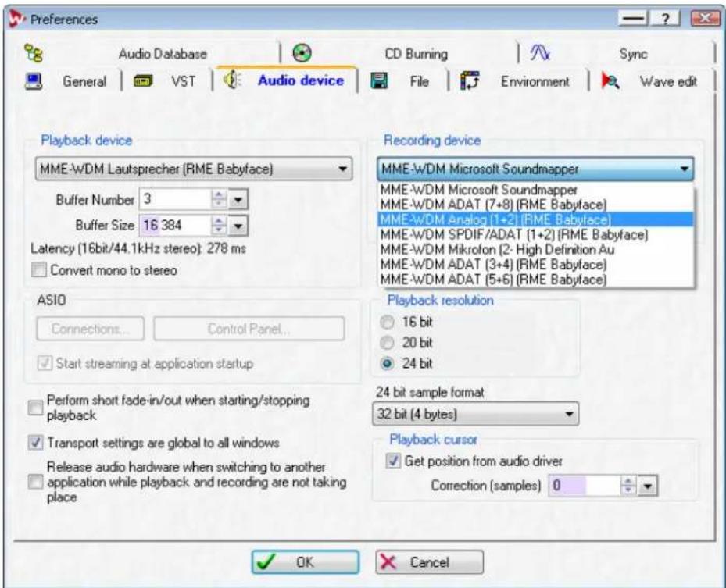Enable short fade-in/out on playback checkbox

click(x=35, y=408)
